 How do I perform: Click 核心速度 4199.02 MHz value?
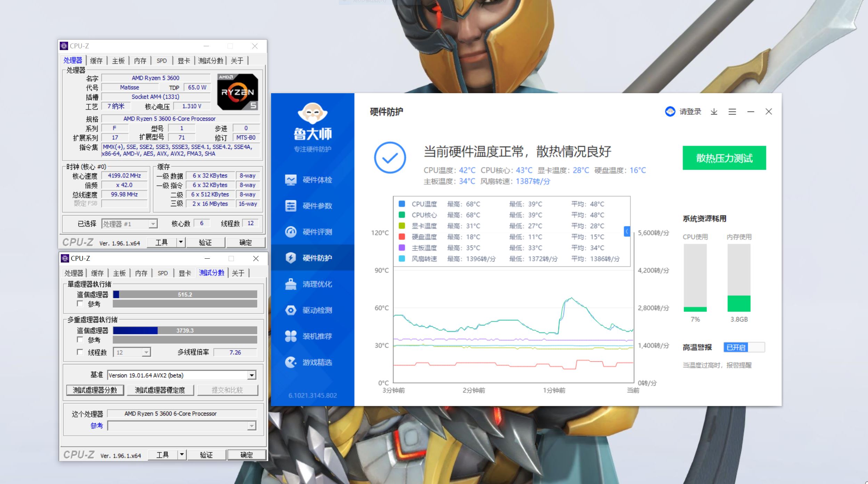pyautogui.click(x=124, y=176)
